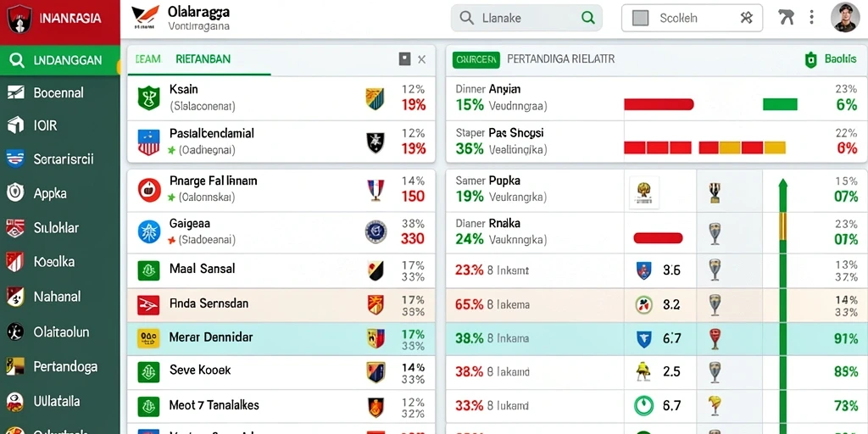Viewport: 868px width, 434px height.
Task: Open the three-dot overflow menu
Action: coord(811,17)
